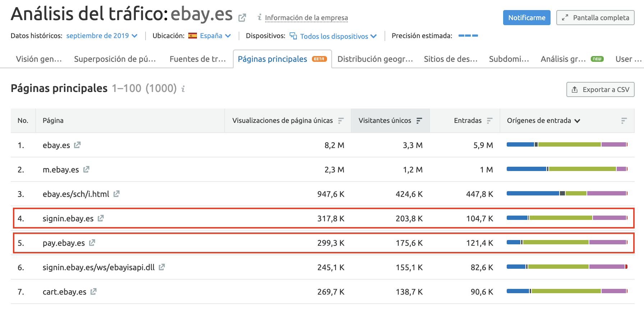Open external link icon for signin.ebay.es/ws/ebayisapi.dll
The width and height of the screenshot is (644, 309).
click(x=162, y=267)
